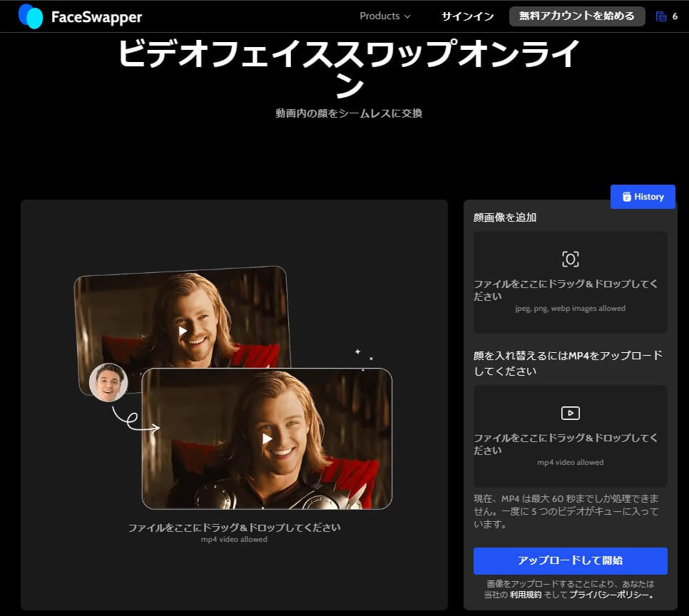Play the lower swapped-face sample video

(267, 438)
